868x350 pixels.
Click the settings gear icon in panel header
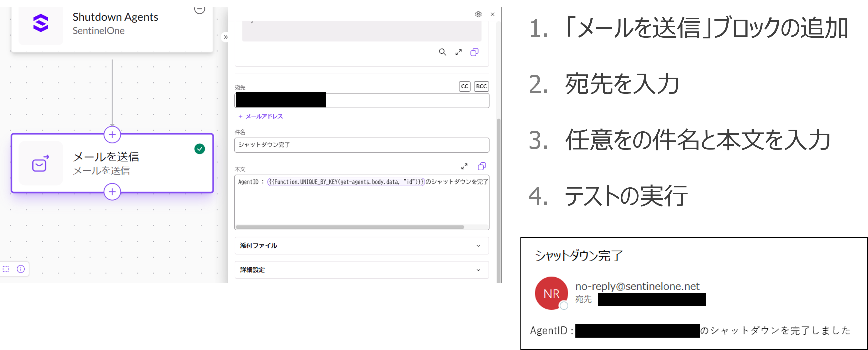pyautogui.click(x=478, y=14)
